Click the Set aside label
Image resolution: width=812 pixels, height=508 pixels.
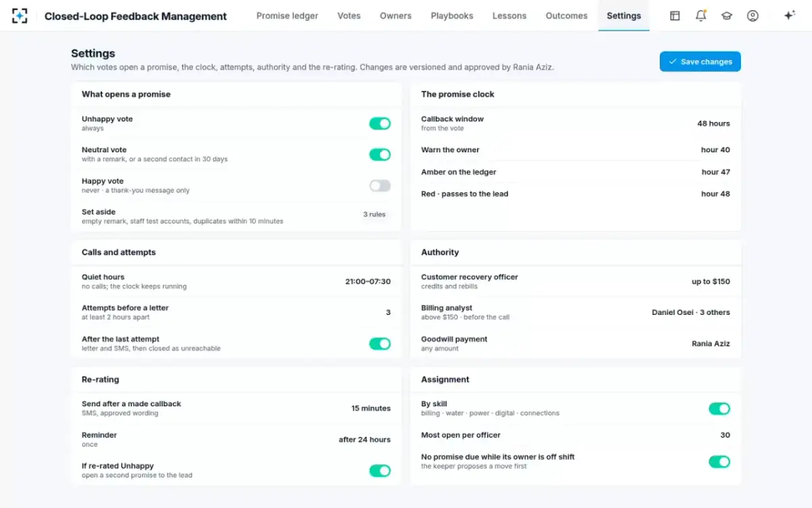[99, 212]
